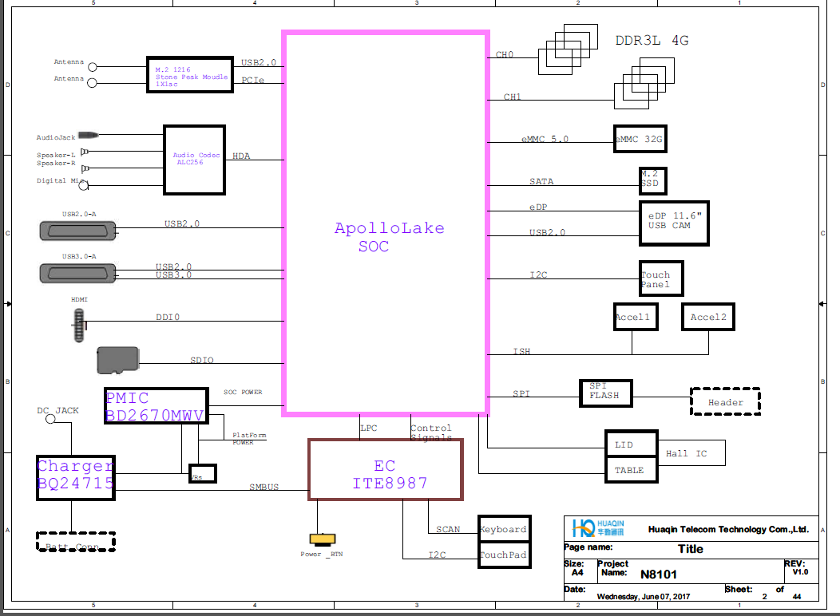Select the LID block
The width and height of the screenshot is (840, 616).
pos(632,444)
